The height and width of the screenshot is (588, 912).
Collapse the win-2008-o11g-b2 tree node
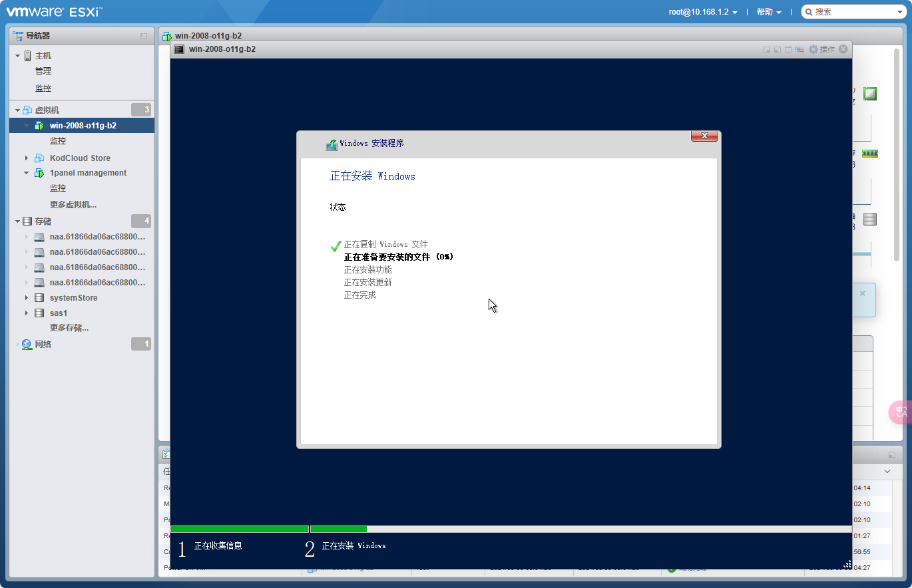(27, 126)
